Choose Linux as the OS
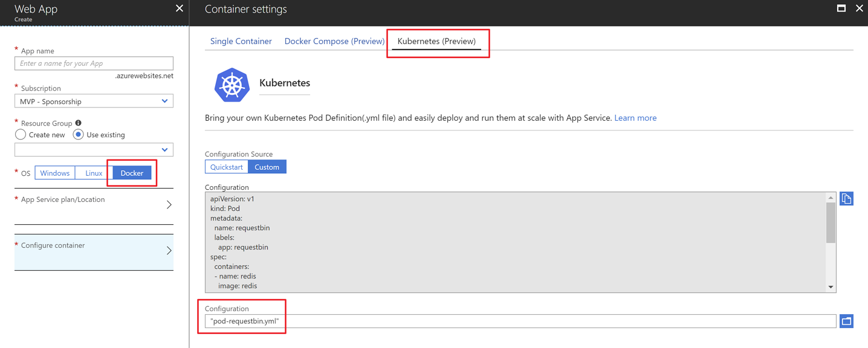This screenshot has width=868, height=348. click(94, 173)
